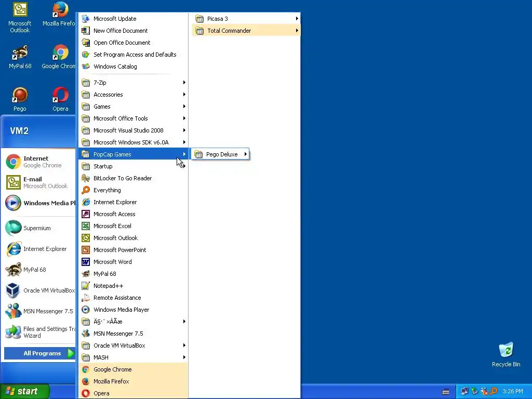Click the Everything search tray icon

click(494, 391)
